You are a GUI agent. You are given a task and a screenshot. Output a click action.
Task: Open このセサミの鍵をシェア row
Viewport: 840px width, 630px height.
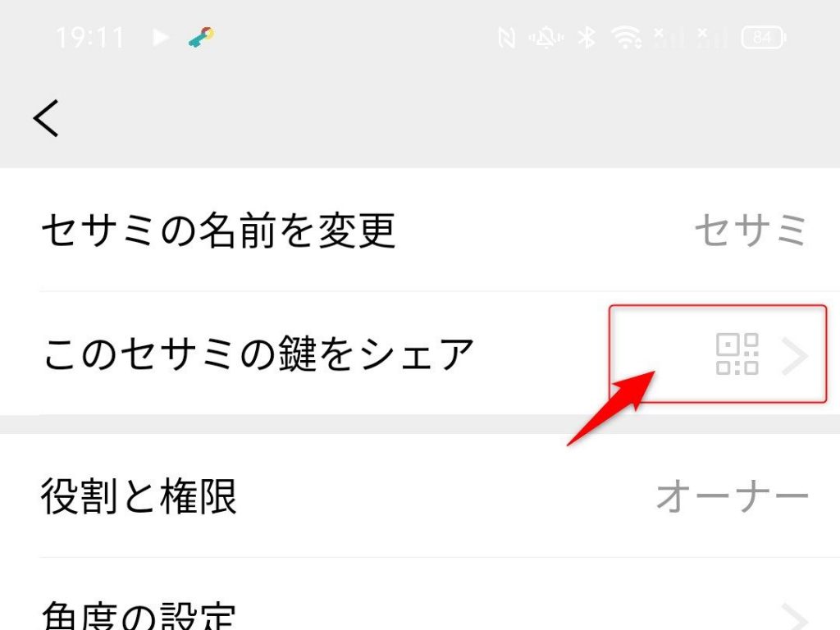tap(420, 354)
